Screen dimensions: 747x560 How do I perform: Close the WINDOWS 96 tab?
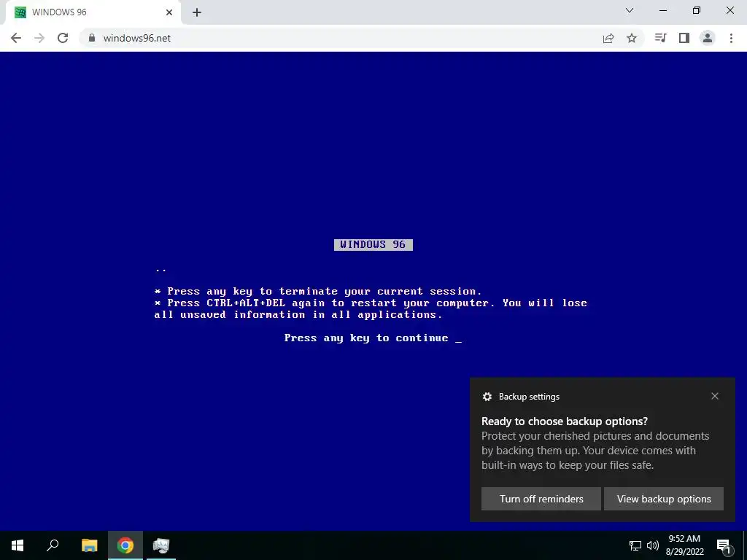(169, 12)
